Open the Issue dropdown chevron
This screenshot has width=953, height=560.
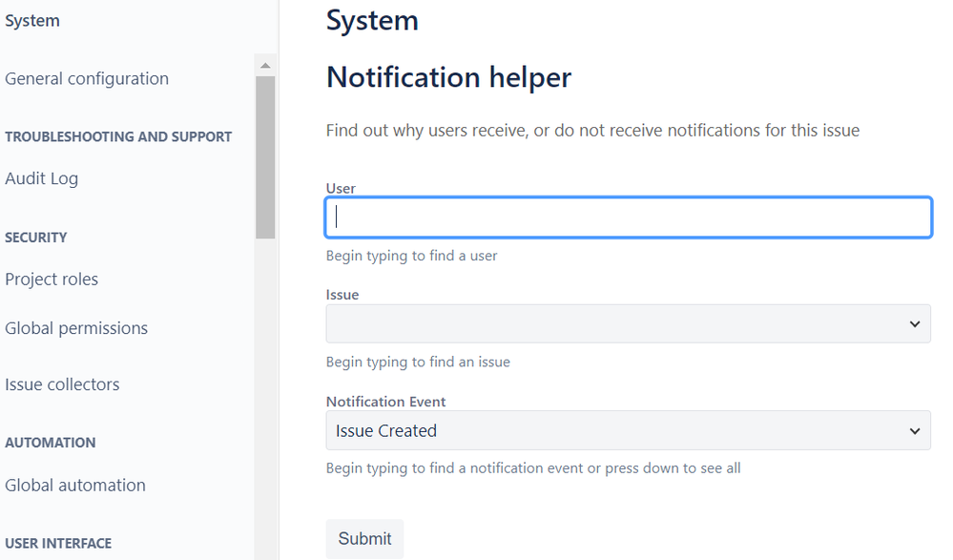pos(914,324)
